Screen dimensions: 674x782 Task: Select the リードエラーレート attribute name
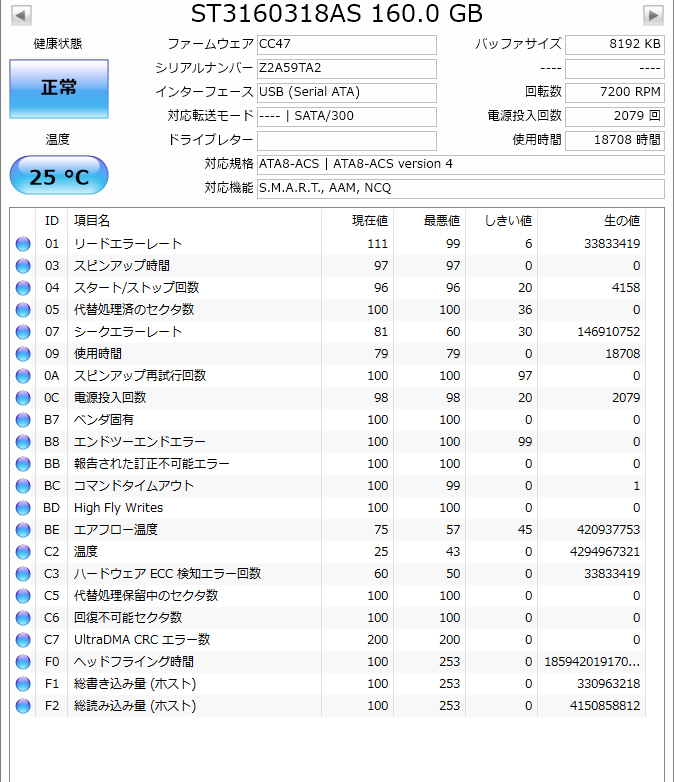pos(128,244)
